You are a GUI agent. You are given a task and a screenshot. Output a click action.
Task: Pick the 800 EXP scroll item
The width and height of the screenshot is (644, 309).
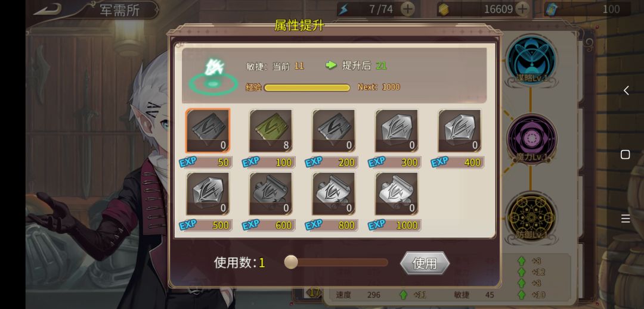point(333,193)
